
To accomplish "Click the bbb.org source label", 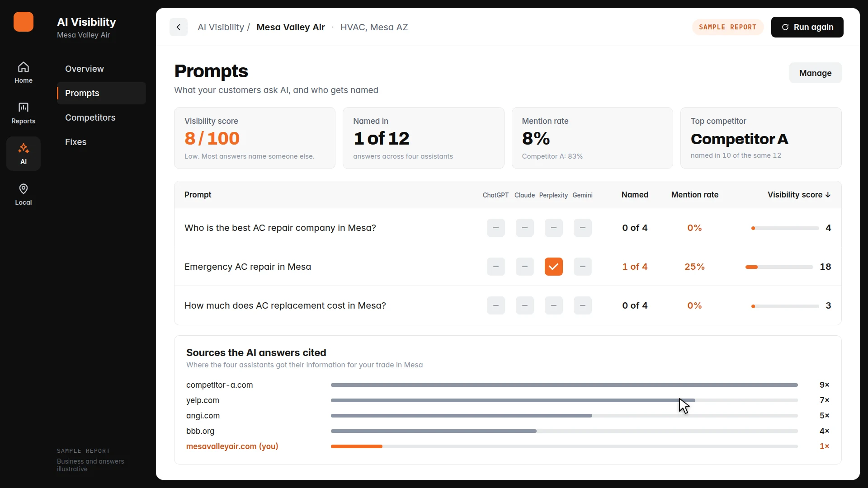I will coord(200,431).
